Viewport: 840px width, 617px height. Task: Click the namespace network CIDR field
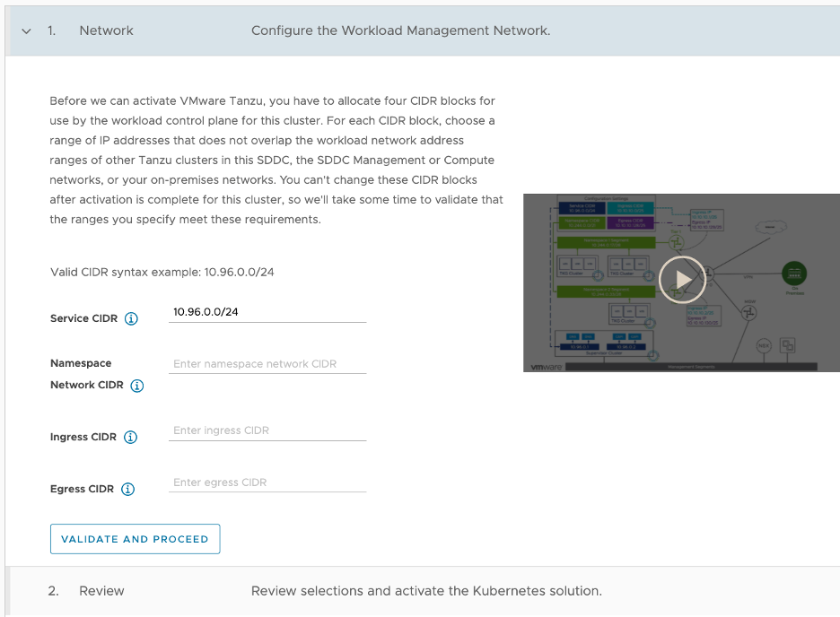click(x=267, y=364)
